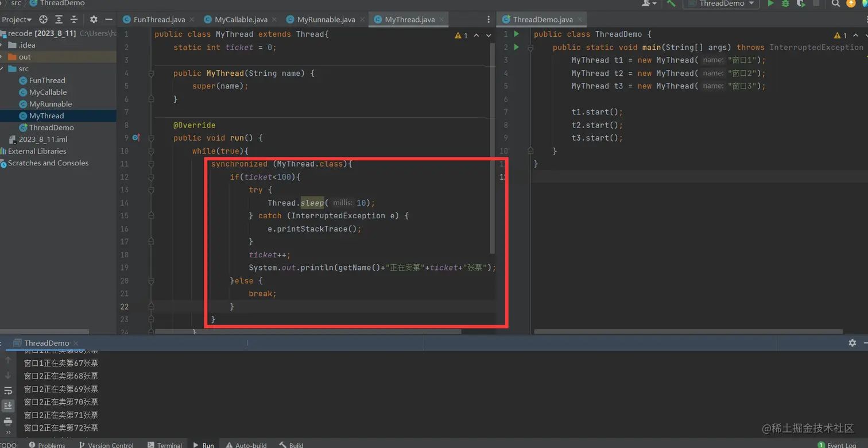The width and height of the screenshot is (868, 448).
Task: Click the ThreadDemo breadcrumb in navigation bar
Action: (x=57, y=3)
